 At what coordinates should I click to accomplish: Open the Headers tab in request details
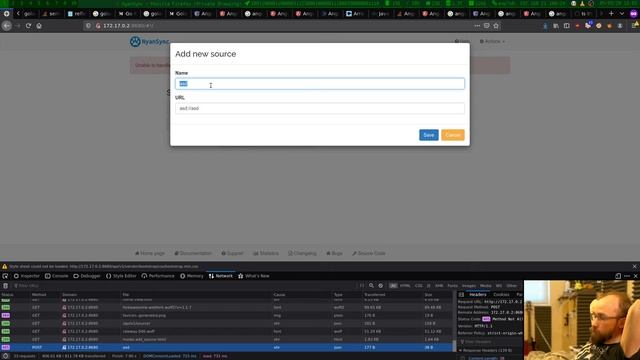click(478, 295)
